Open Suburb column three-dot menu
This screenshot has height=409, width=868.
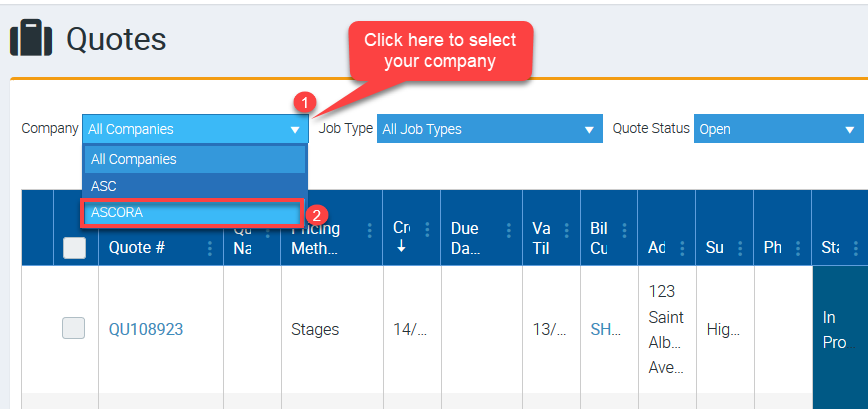740,248
